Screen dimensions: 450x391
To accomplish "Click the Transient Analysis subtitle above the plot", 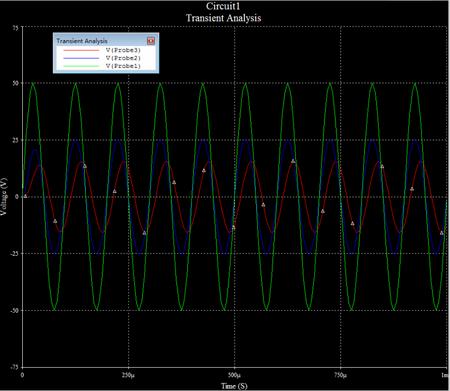I will coord(223,18).
